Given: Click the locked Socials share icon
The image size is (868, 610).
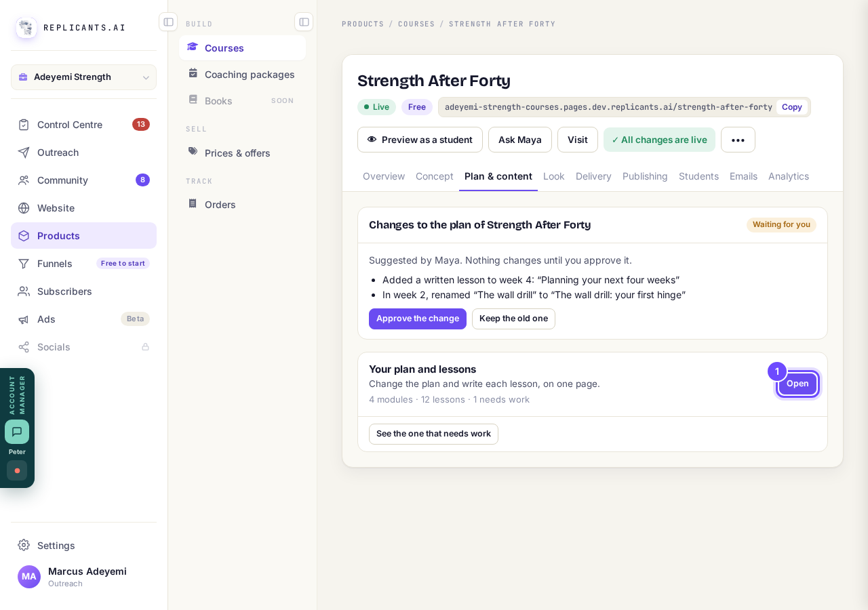Looking at the screenshot, I should (x=24, y=347).
